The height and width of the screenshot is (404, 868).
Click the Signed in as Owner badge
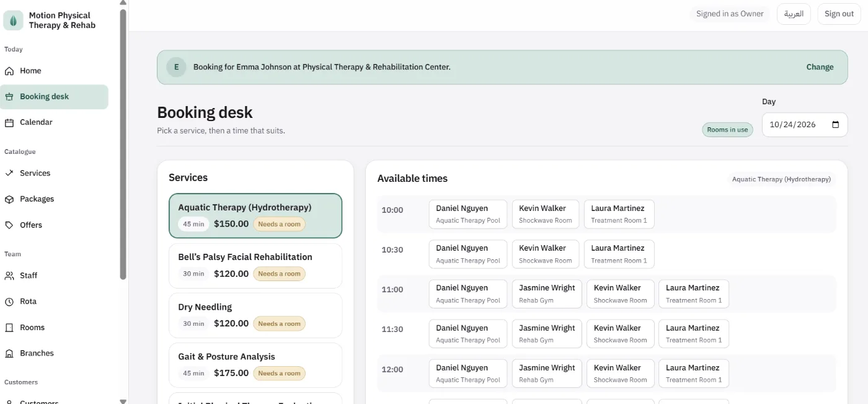point(730,14)
